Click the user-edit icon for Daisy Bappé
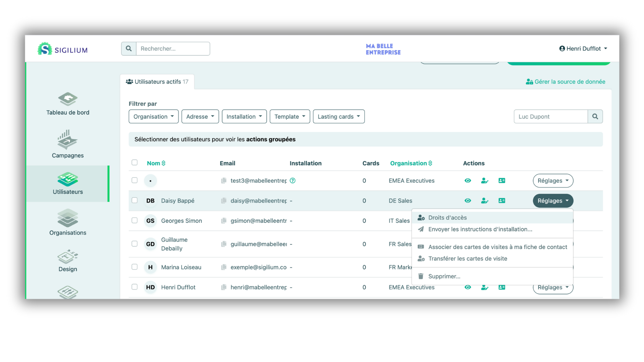644x362 pixels. [x=485, y=201]
